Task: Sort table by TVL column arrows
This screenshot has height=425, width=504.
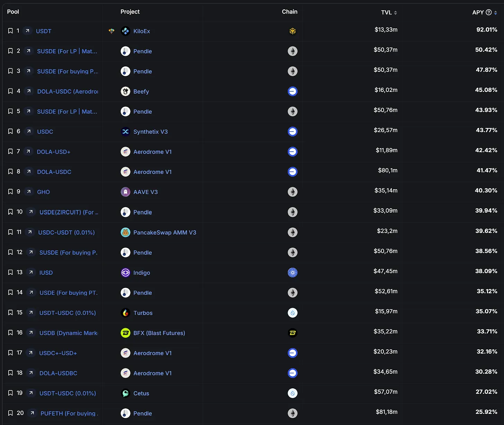Action: [395, 13]
